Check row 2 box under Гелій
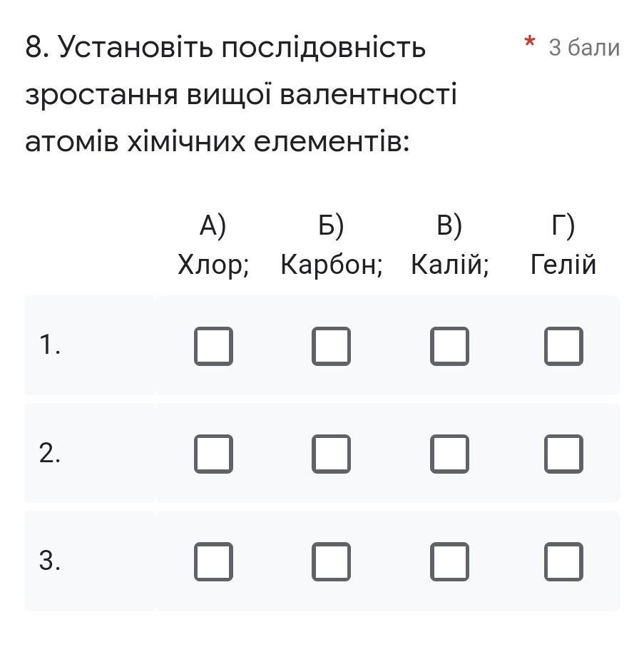Screen dimensions: 644x647 tap(563, 454)
